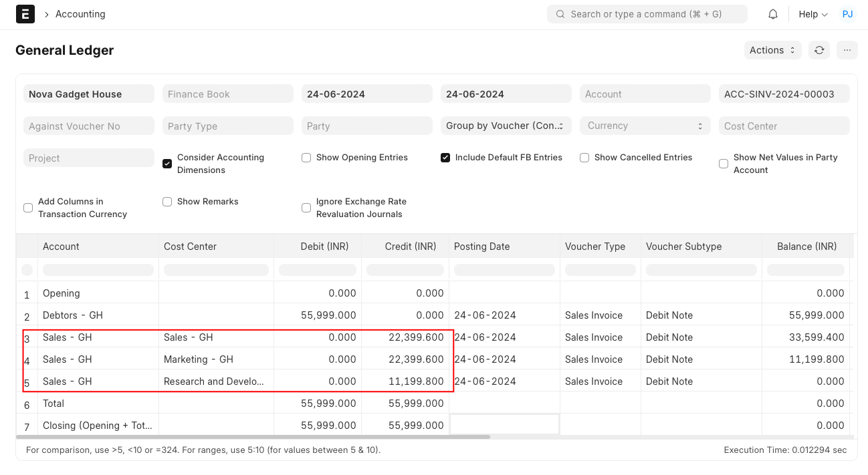Open the Group by Voucher dropdown
Viewport: 868px width, 475px height.
click(x=505, y=126)
